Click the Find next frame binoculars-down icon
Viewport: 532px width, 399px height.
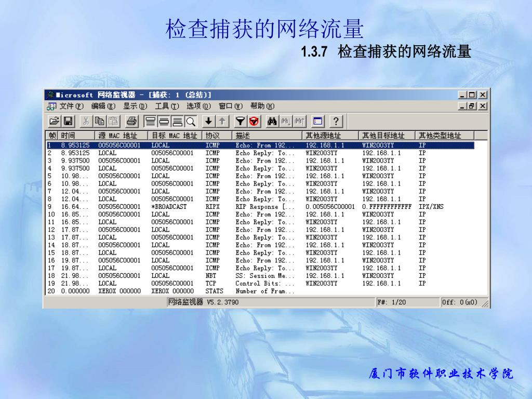[286, 121]
